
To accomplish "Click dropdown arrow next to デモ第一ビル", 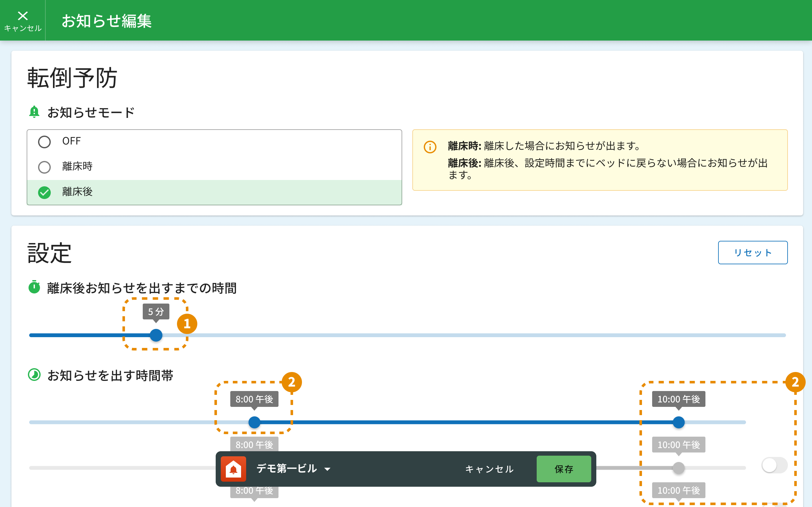I will click(327, 469).
